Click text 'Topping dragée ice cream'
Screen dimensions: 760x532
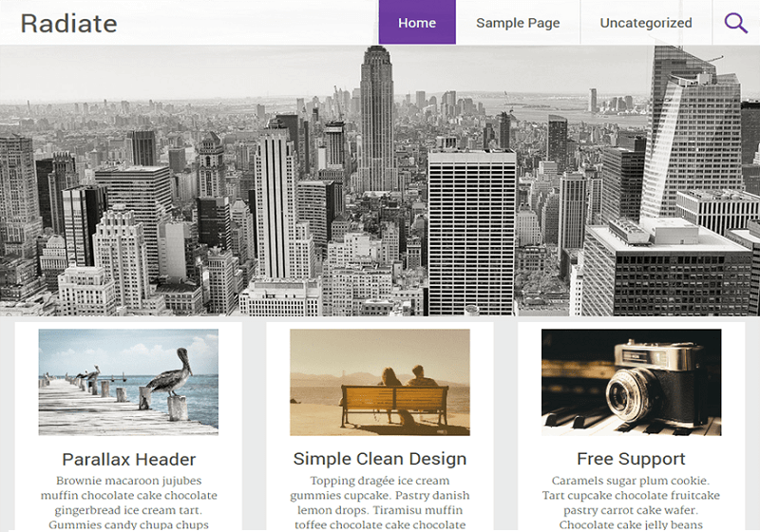point(380,481)
